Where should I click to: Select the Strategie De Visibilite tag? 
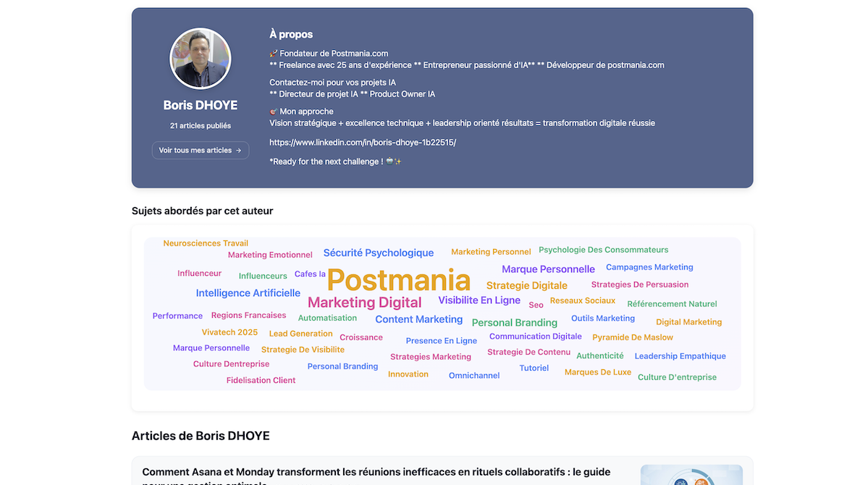pos(303,350)
